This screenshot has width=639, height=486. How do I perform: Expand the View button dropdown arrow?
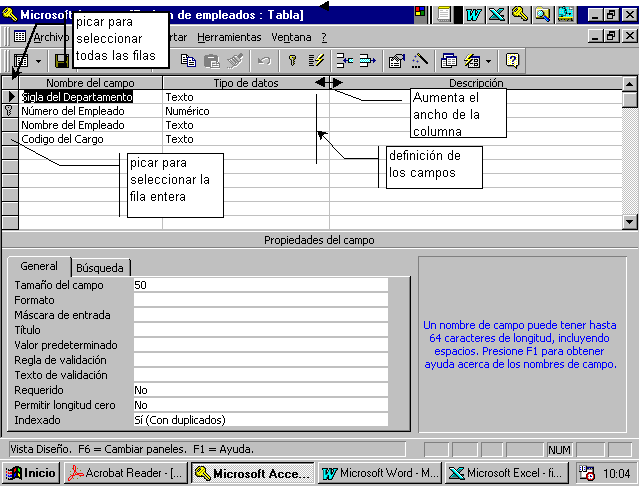pyautogui.click(x=38, y=62)
